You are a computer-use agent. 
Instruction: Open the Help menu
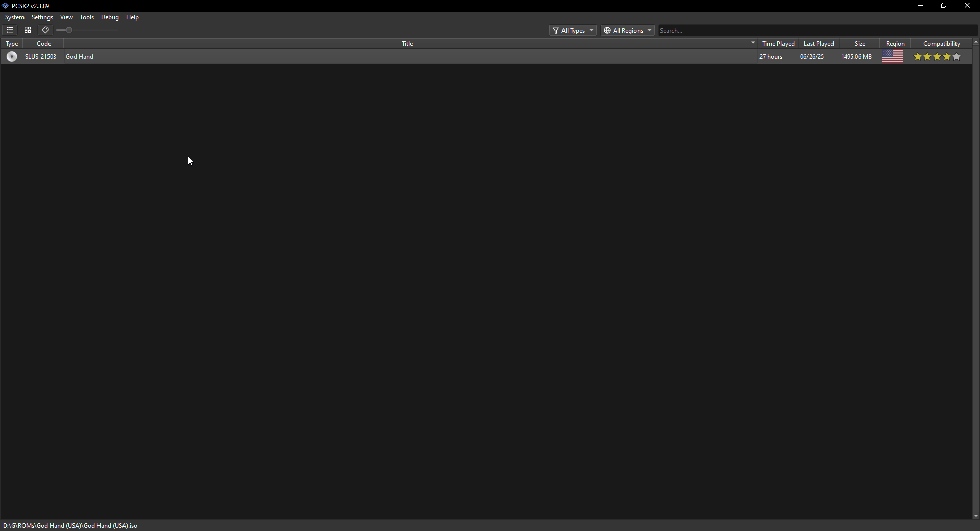[x=132, y=17]
